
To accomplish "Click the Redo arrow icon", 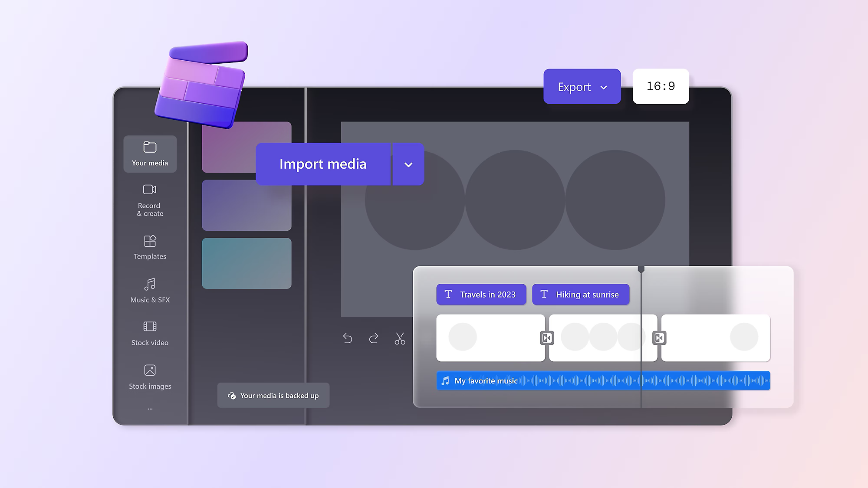I will coord(374,338).
